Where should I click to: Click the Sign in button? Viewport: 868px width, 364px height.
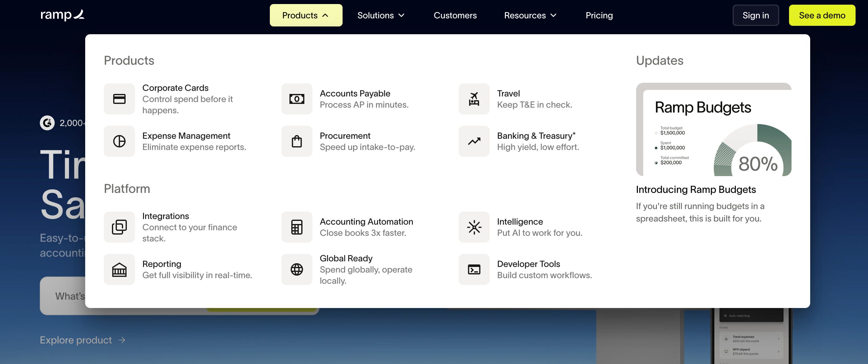pos(755,15)
